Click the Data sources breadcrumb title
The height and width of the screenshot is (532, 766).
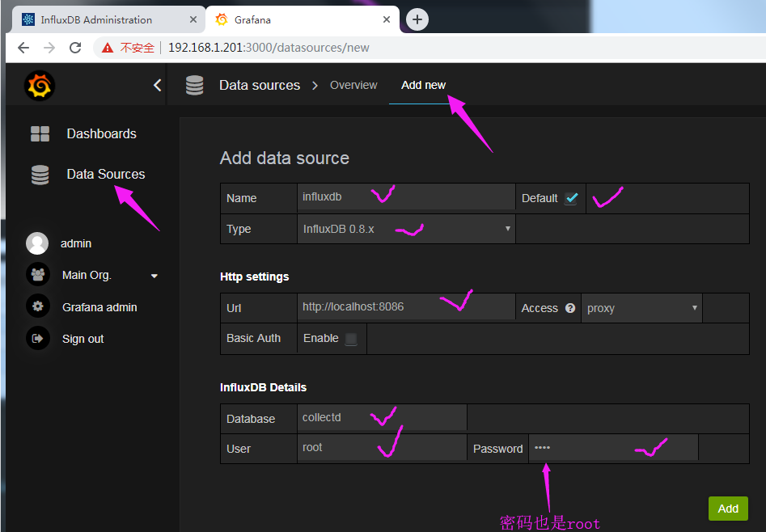pyautogui.click(x=260, y=85)
